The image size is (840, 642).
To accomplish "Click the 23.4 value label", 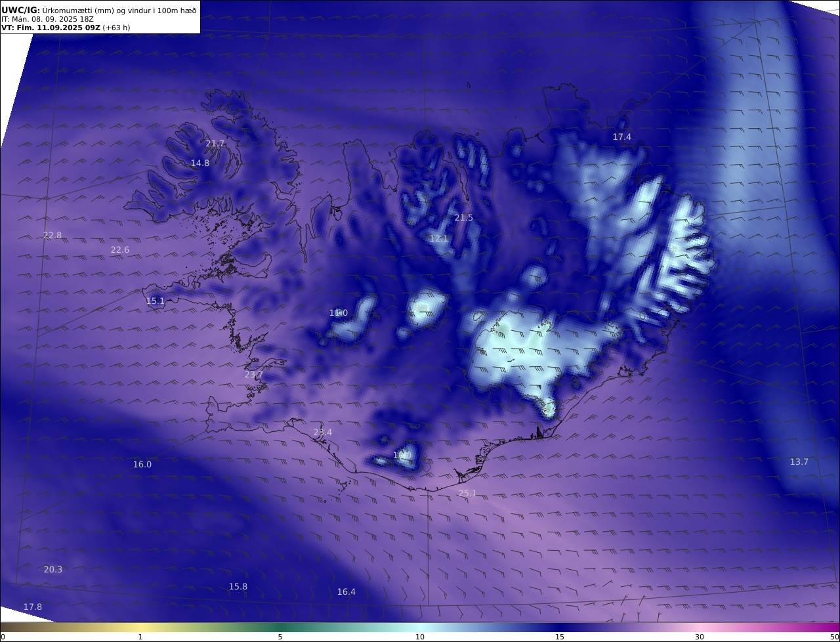I will point(322,432).
